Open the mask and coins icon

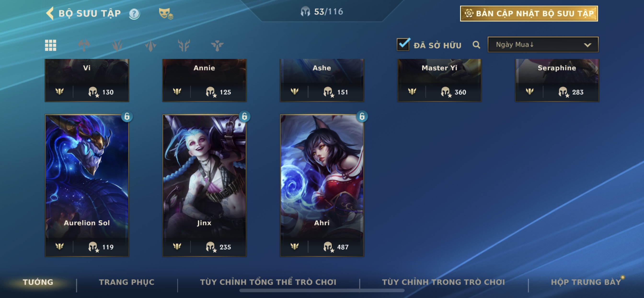pos(166,14)
